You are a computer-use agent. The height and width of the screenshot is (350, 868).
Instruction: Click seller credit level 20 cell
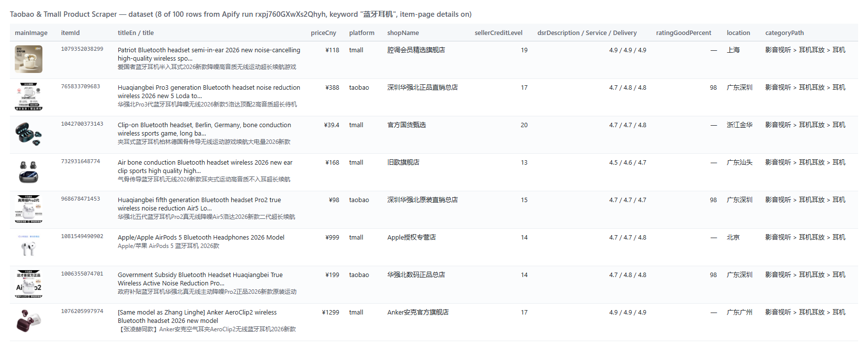pos(524,125)
